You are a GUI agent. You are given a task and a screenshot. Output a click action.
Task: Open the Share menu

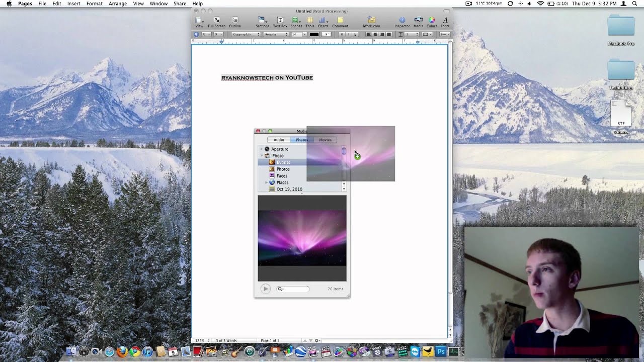[x=180, y=4]
